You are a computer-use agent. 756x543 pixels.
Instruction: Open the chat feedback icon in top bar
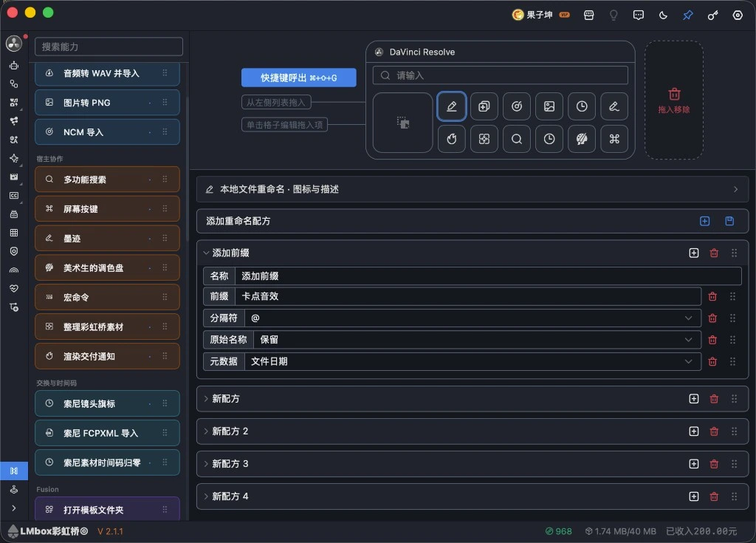(639, 16)
